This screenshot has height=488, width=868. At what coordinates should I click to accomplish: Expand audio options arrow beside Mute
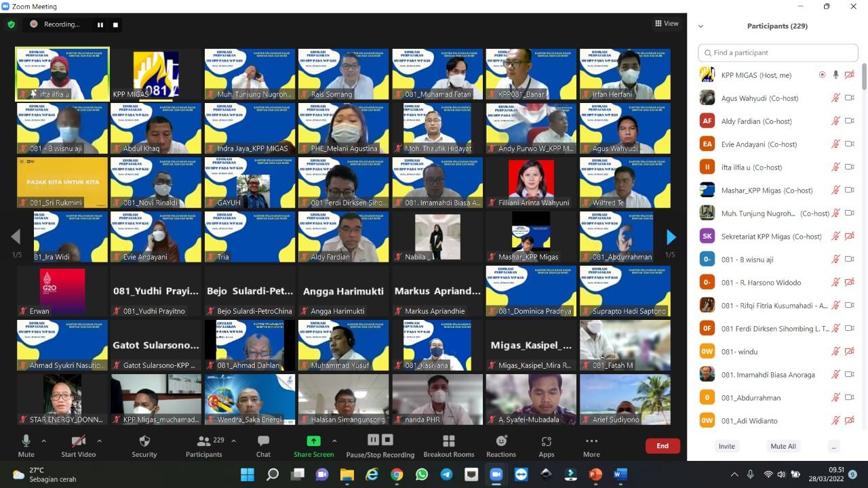click(x=44, y=441)
